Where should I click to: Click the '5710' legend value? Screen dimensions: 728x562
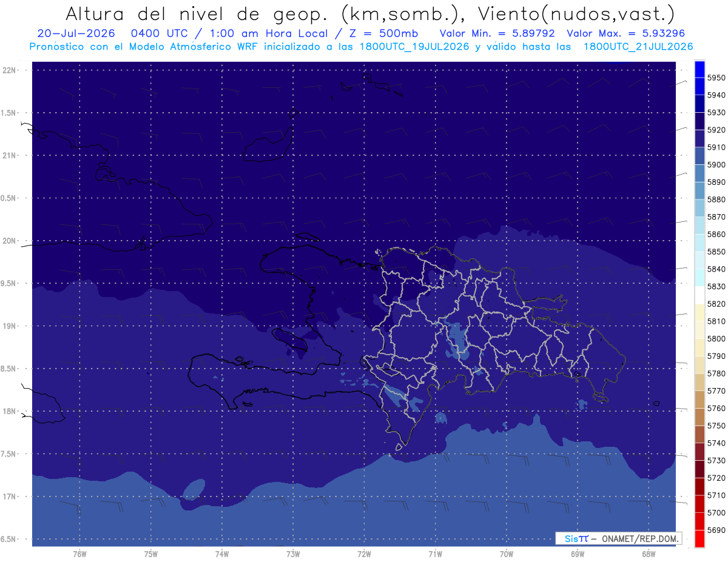[716, 495]
